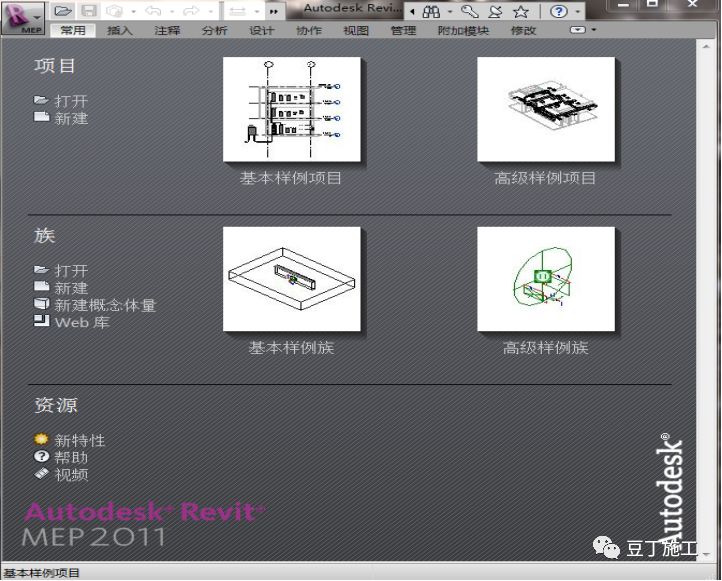This screenshot has width=722, height=581.
Task: Switch to the 常用 ribbon tab
Action: [73, 30]
